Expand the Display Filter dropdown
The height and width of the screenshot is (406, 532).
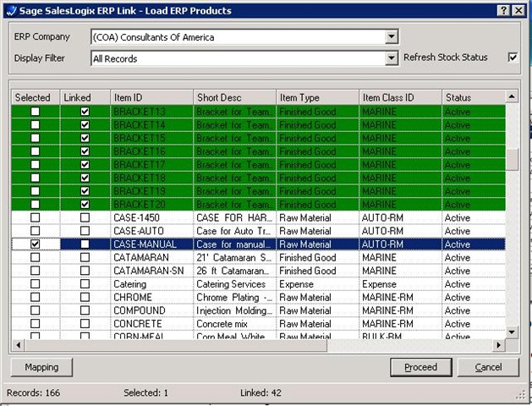pyautogui.click(x=390, y=58)
